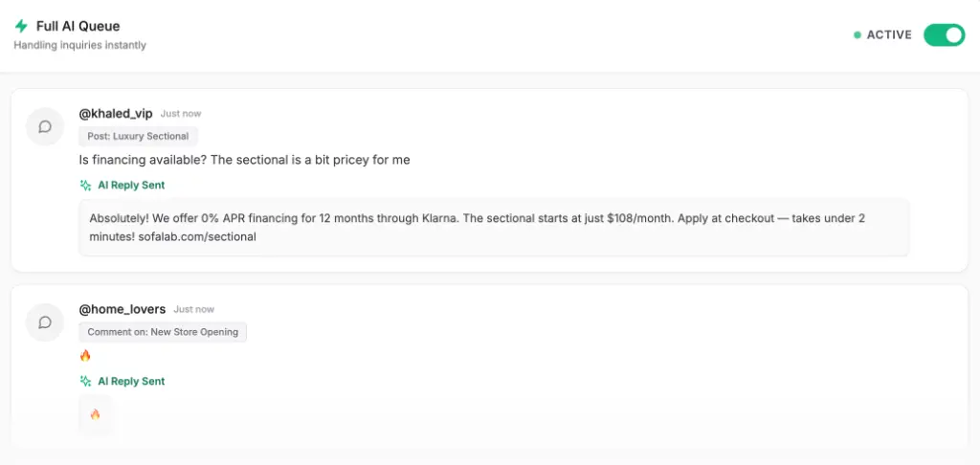Click the comment bubble icon beside @khaled_vip

tap(45, 126)
